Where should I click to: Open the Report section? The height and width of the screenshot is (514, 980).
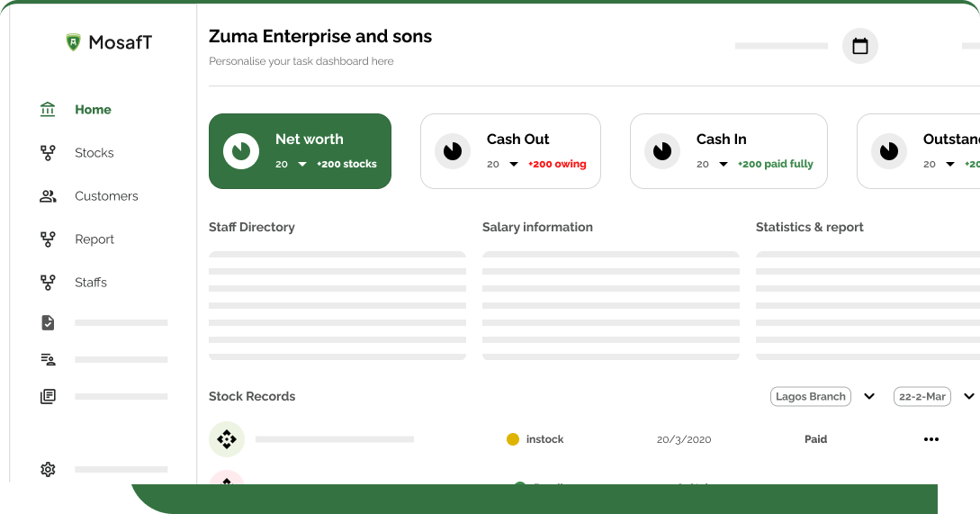94,239
